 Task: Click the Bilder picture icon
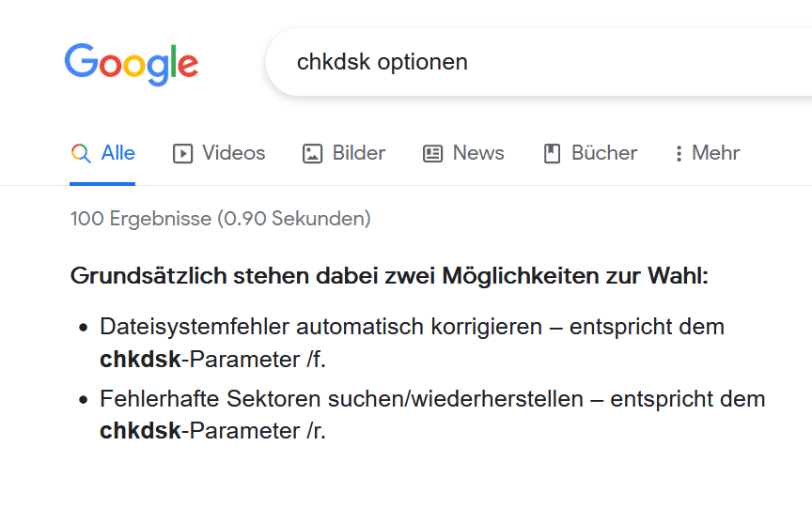312,154
